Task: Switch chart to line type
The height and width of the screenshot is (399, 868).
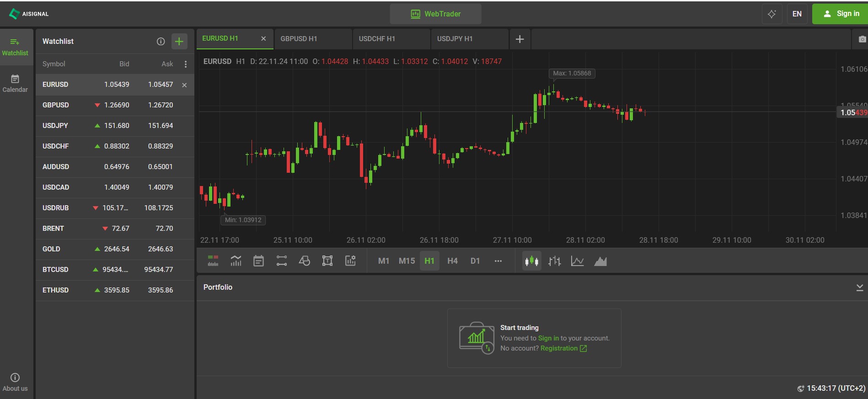Action: point(578,261)
